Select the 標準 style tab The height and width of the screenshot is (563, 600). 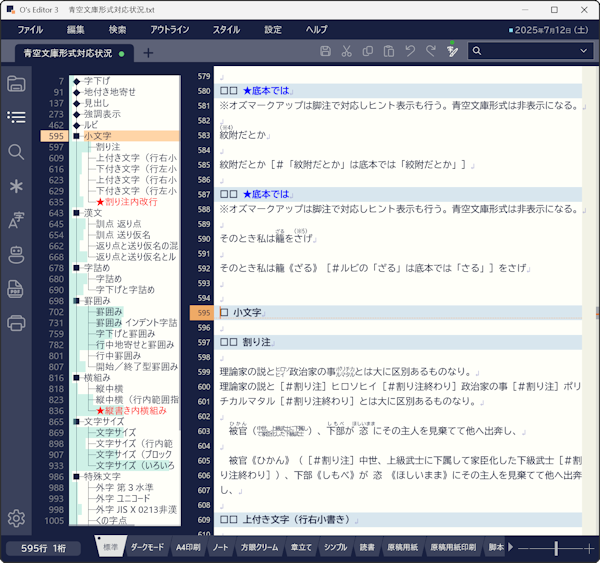111,546
